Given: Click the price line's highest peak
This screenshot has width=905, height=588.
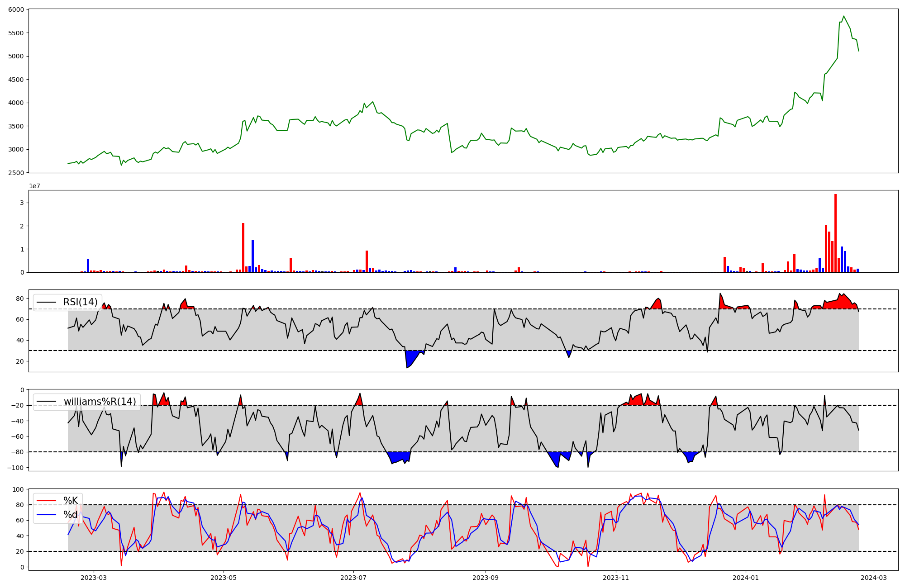Looking at the screenshot, I should click(843, 16).
